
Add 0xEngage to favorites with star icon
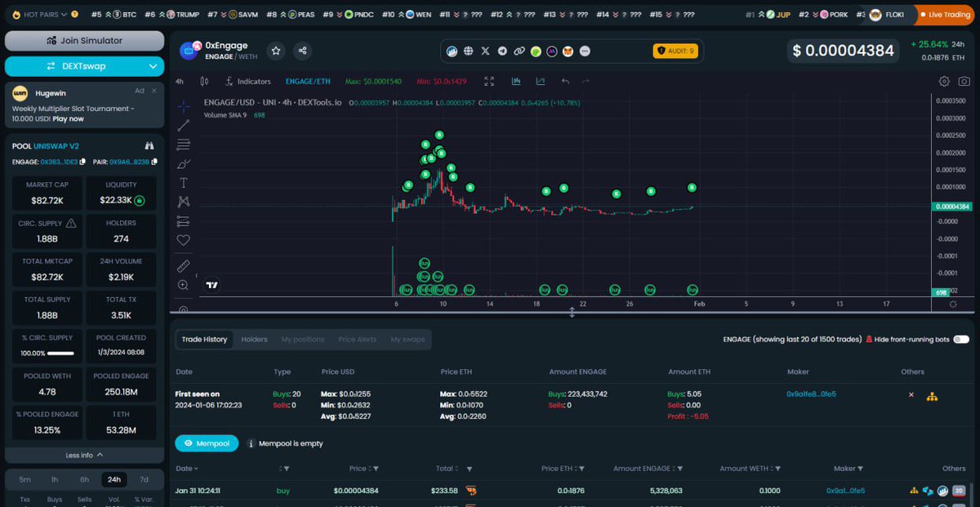point(276,51)
